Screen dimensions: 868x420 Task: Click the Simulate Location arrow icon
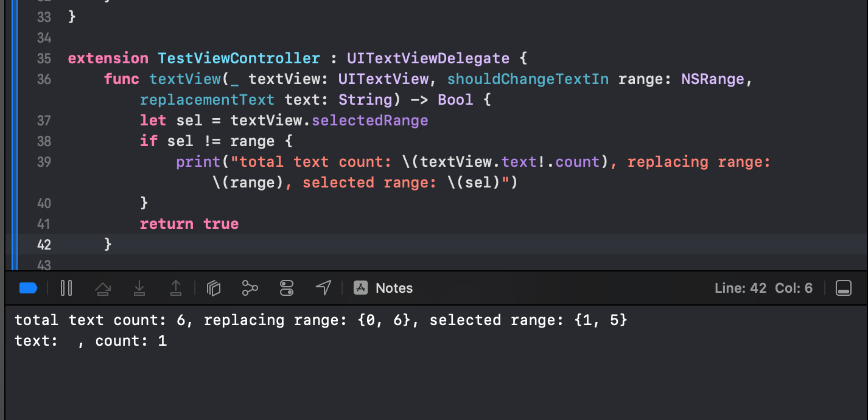coord(323,288)
